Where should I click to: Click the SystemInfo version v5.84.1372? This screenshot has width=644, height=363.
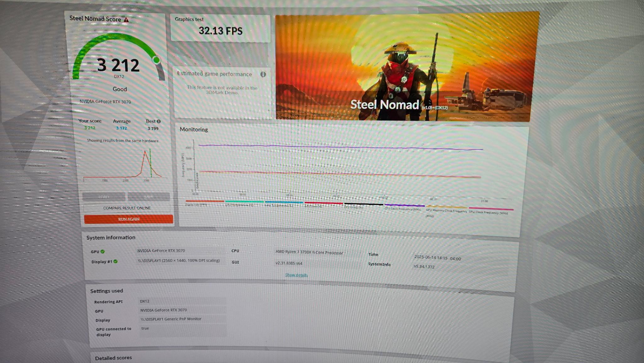424,267
